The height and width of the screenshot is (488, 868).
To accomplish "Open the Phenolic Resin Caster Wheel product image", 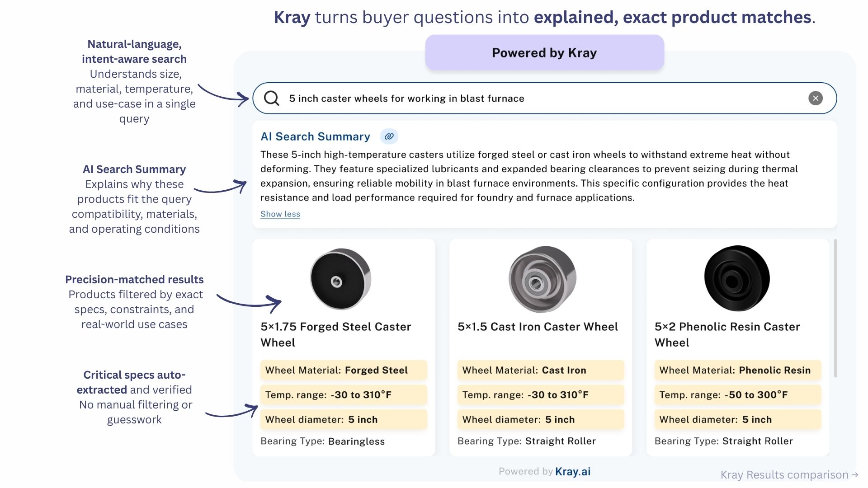I will pyautogui.click(x=737, y=278).
